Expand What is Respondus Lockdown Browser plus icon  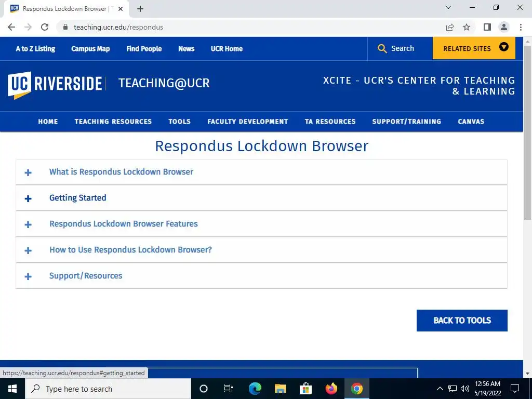pos(28,172)
